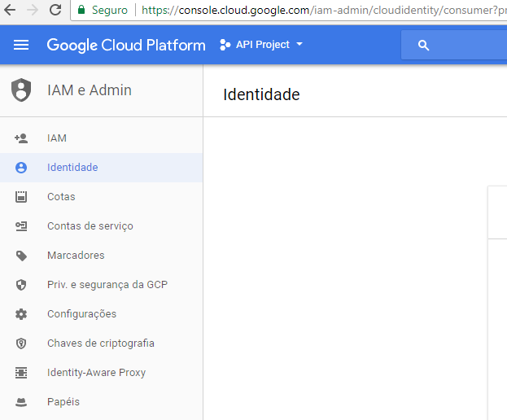Click the Chaves de criptografia shield icon

coord(21,343)
